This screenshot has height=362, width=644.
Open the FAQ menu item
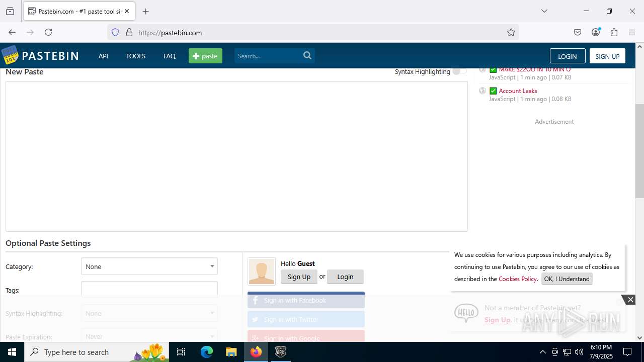tap(169, 56)
